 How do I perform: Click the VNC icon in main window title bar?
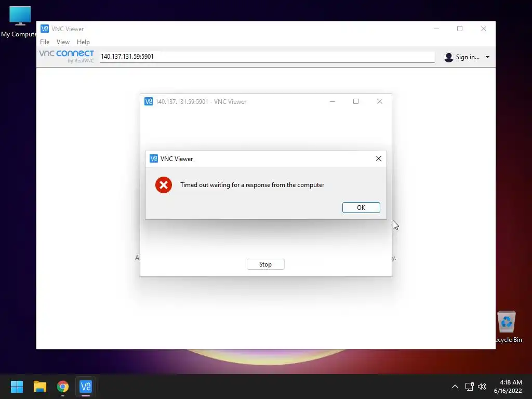coord(45,29)
